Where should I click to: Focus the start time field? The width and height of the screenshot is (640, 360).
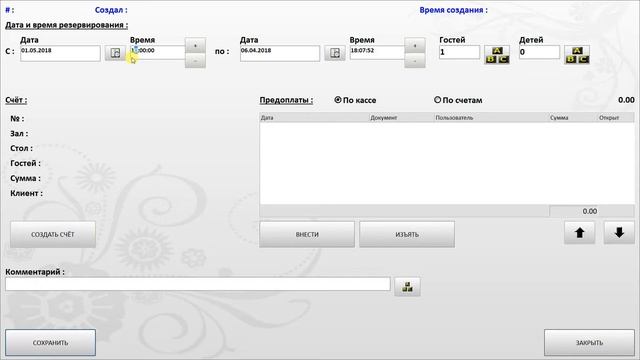click(x=158, y=52)
